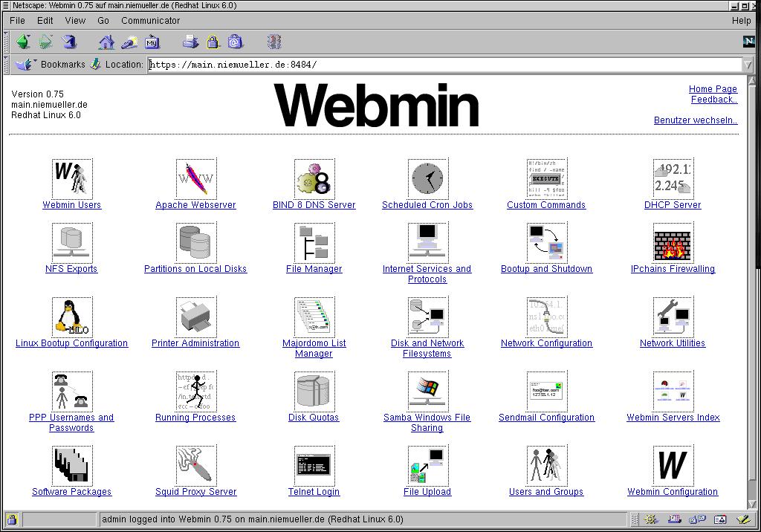Click the Network Utilities wrench icon
This screenshot has width=761, height=532.
click(673, 317)
